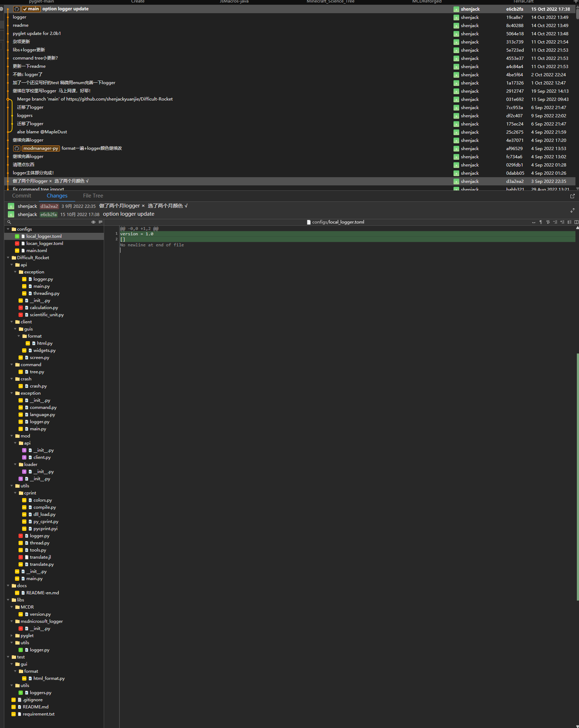This screenshot has height=728, width=579.
Task: Select commit 'readme' dated 14 Oct 2022
Action: [x=289, y=25]
